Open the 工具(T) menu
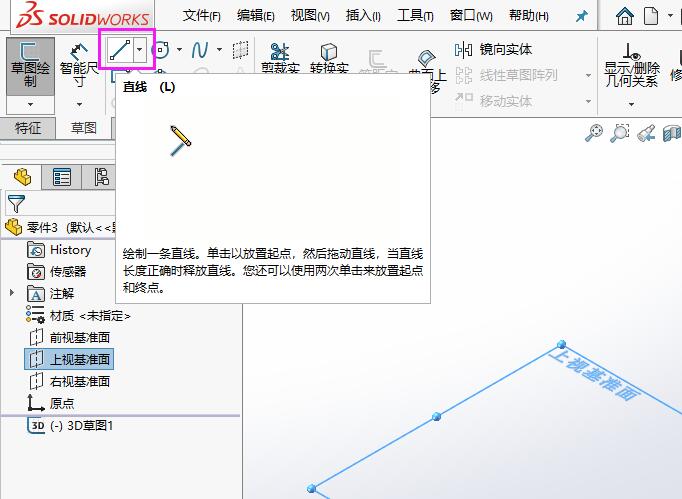 [x=415, y=16]
